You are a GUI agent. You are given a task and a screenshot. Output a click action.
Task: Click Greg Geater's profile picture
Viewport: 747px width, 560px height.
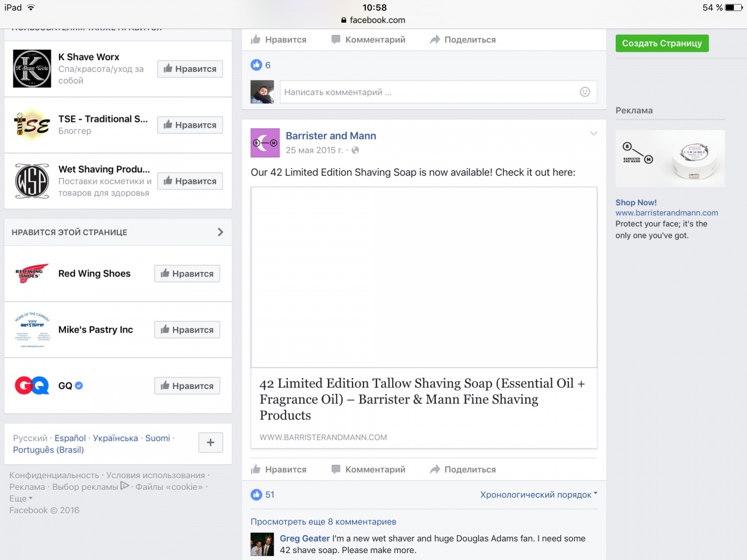tap(262, 544)
